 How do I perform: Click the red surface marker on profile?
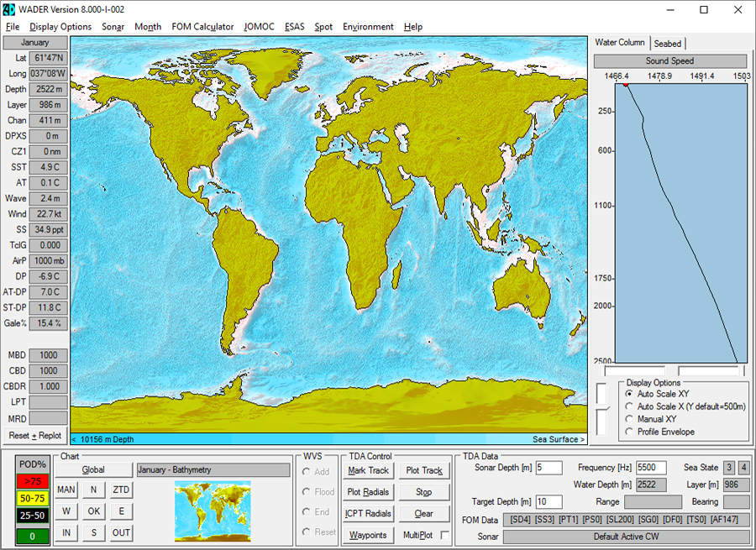625,84
